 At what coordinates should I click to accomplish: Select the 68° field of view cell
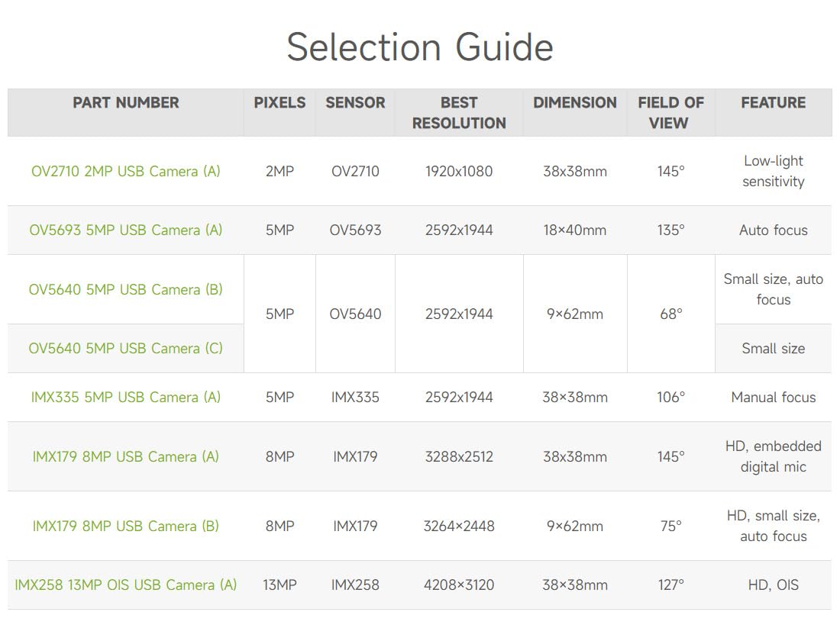point(671,314)
